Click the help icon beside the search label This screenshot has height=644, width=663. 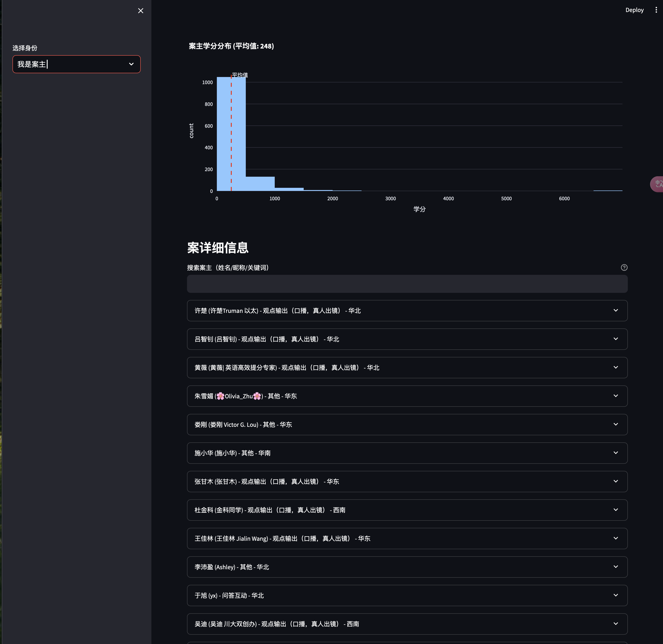click(x=624, y=267)
